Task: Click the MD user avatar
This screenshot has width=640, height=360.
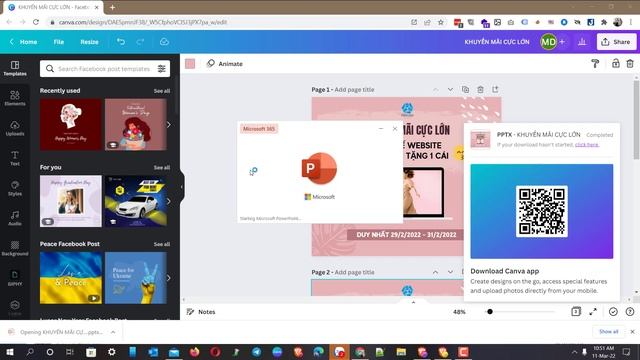Action: click(548, 42)
